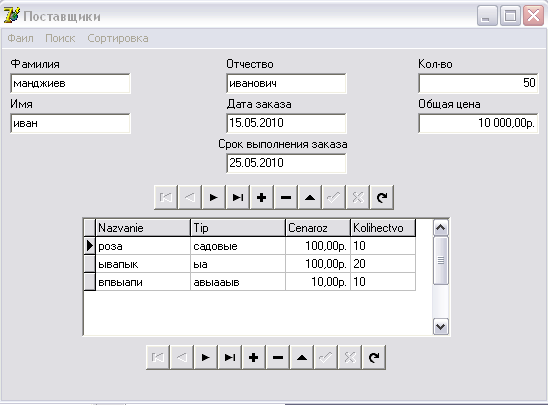Click the Nazvanie column header
Image resolution: width=548 pixels, height=405 pixels.
click(143, 228)
